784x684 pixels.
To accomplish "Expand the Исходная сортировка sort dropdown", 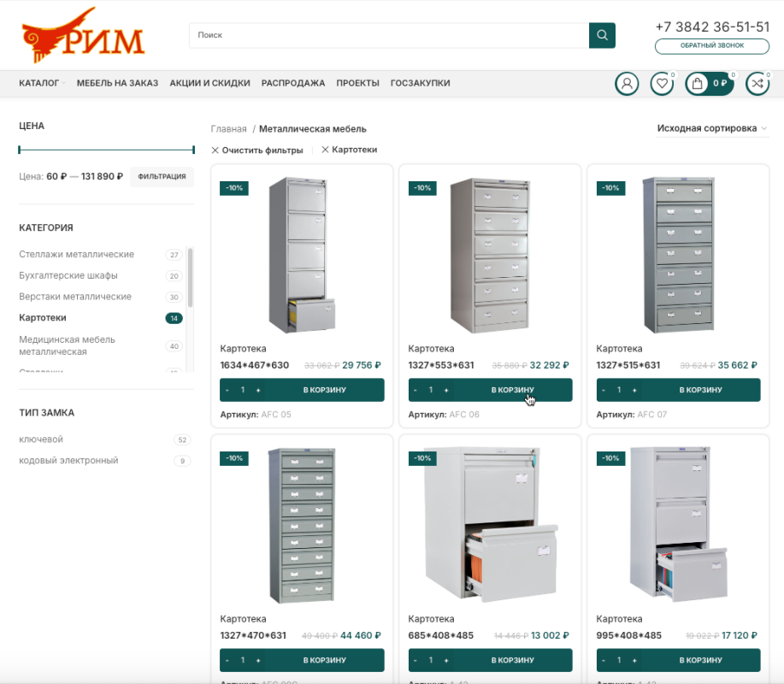I will pos(711,128).
